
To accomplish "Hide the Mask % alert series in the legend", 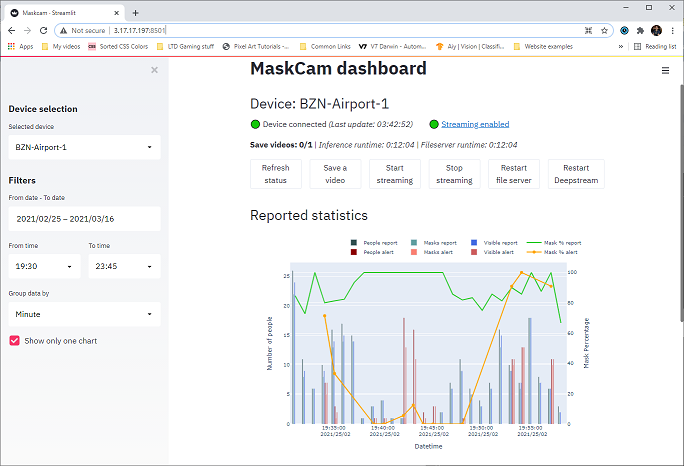I will pos(553,253).
